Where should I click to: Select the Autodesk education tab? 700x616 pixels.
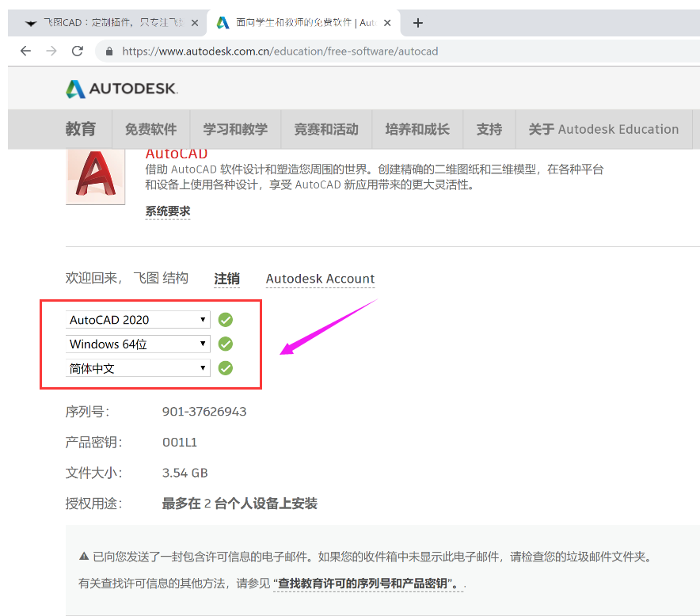tap(303, 23)
